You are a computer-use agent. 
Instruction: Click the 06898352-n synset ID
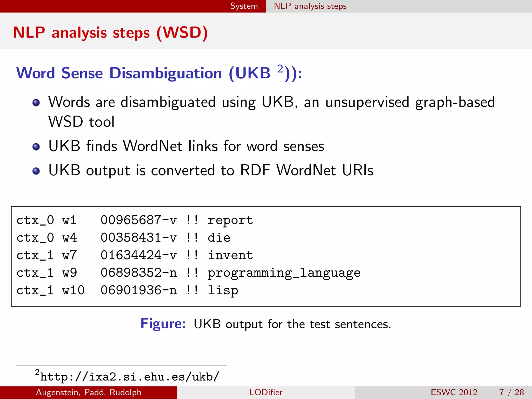(x=139, y=272)
